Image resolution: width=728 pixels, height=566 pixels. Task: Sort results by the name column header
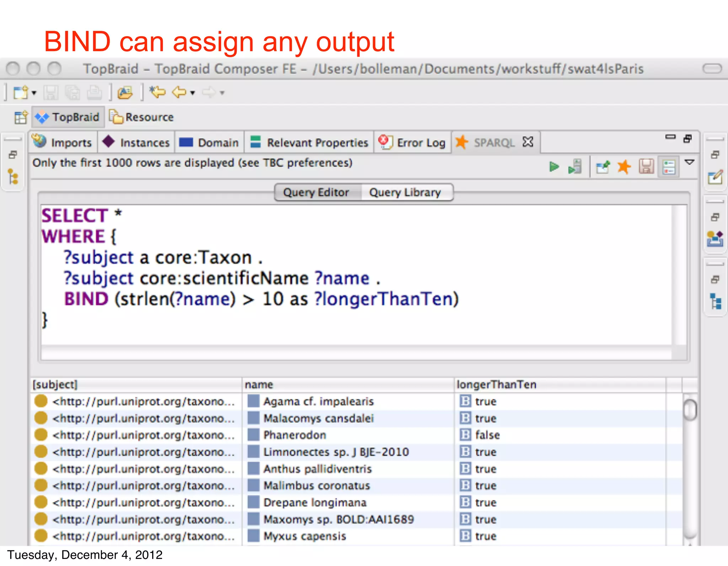tap(348, 385)
